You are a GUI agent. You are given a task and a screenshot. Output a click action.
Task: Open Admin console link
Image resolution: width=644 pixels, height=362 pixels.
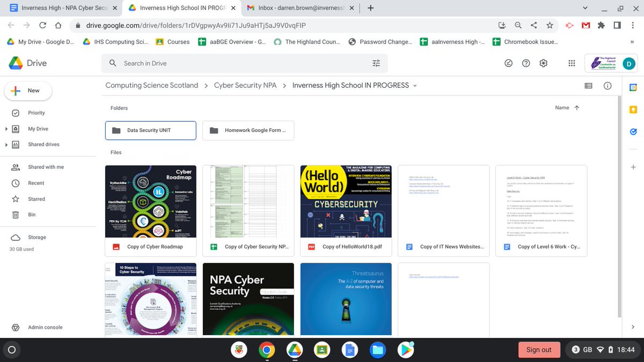pyautogui.click(x=45, y=327)
